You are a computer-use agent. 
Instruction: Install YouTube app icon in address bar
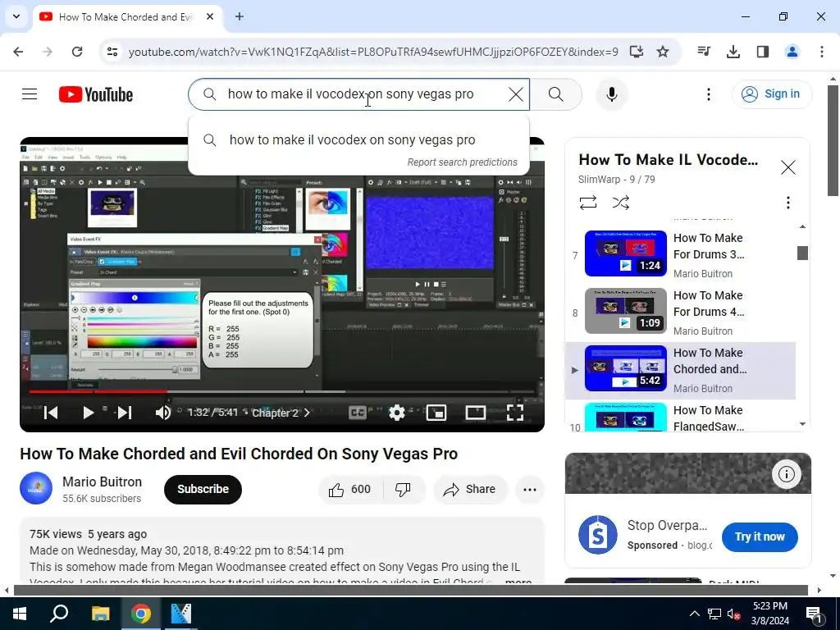pos(637,52)
